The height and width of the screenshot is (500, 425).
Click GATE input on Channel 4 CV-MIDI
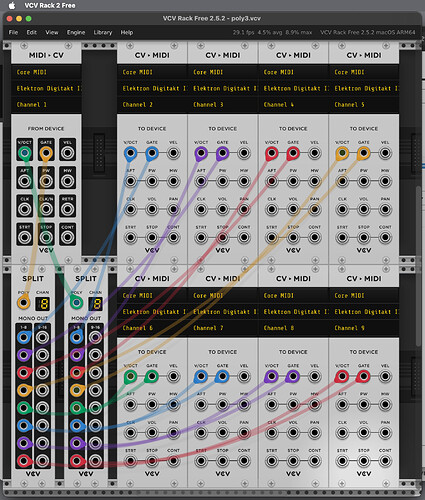coord(293,153)
